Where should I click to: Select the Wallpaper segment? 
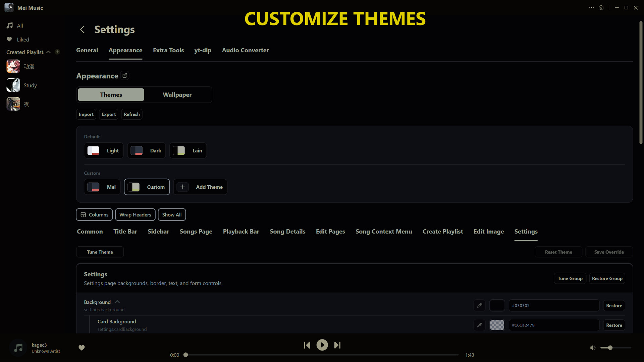point(177,95)
